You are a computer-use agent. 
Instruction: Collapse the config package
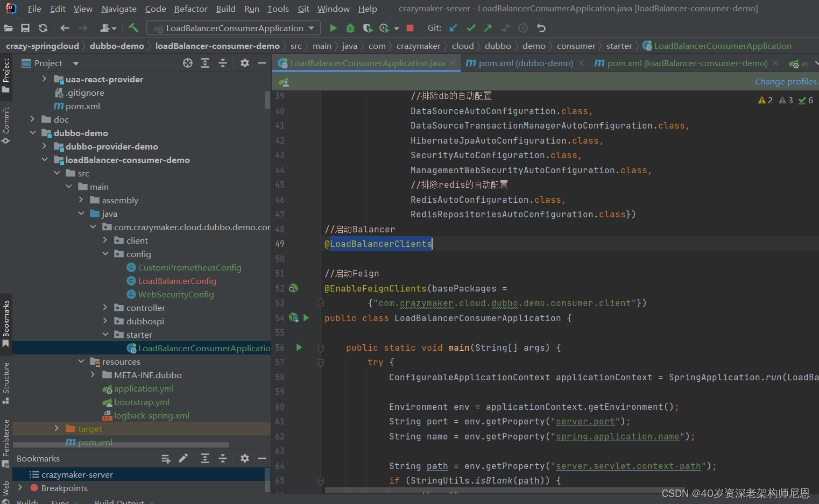[x=105, y=254]
